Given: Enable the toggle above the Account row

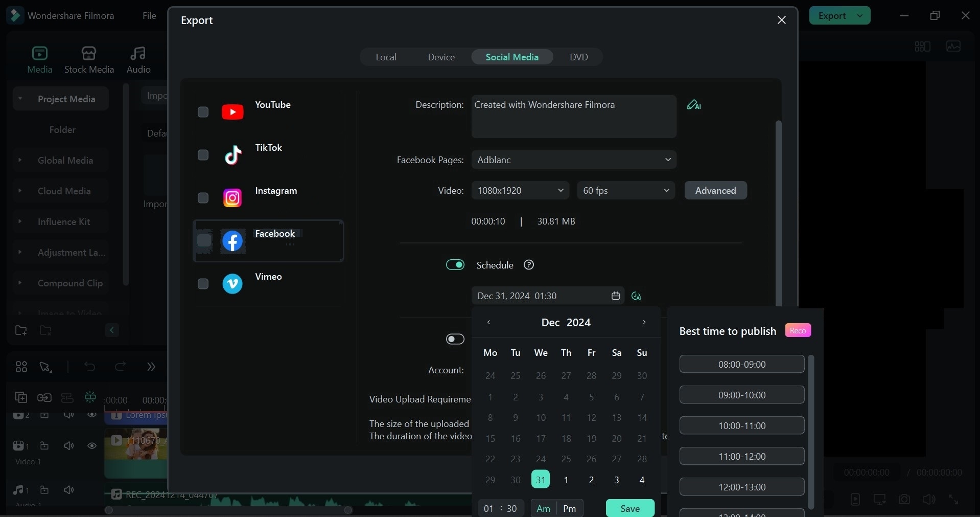Looking at the screenshot, I should point(455,339).
